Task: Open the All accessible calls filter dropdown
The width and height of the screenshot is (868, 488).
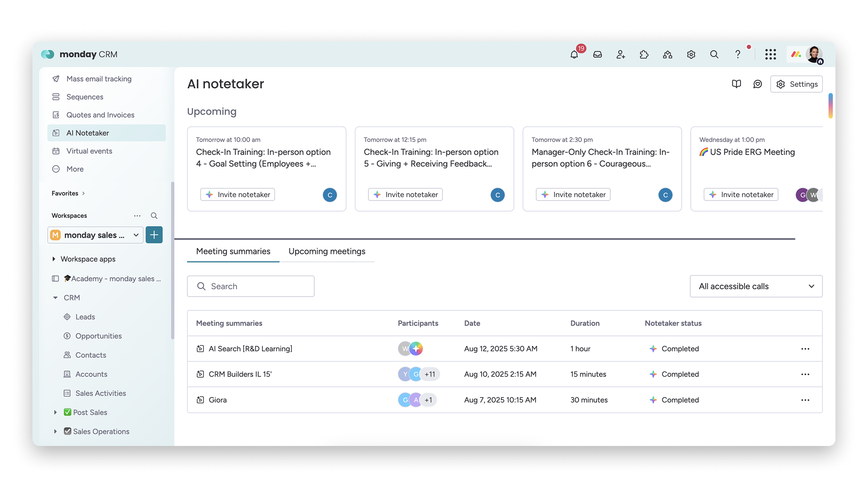Action: (x=756, y=286)
